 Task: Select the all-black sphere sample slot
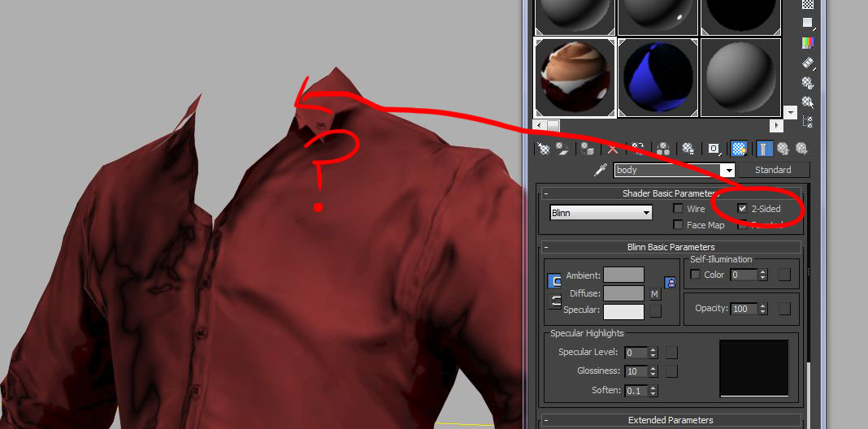740,17
